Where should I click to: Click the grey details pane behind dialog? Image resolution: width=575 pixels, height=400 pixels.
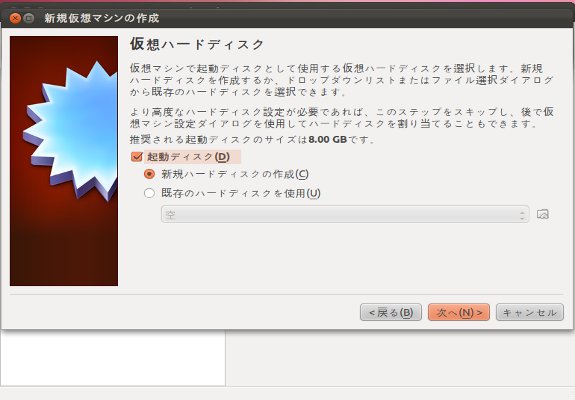point(400,357)
